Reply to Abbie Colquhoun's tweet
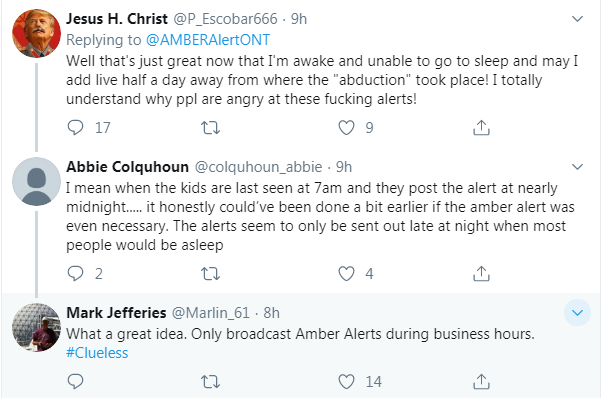This screenshot has height=398, width=602. pos(75,274)
